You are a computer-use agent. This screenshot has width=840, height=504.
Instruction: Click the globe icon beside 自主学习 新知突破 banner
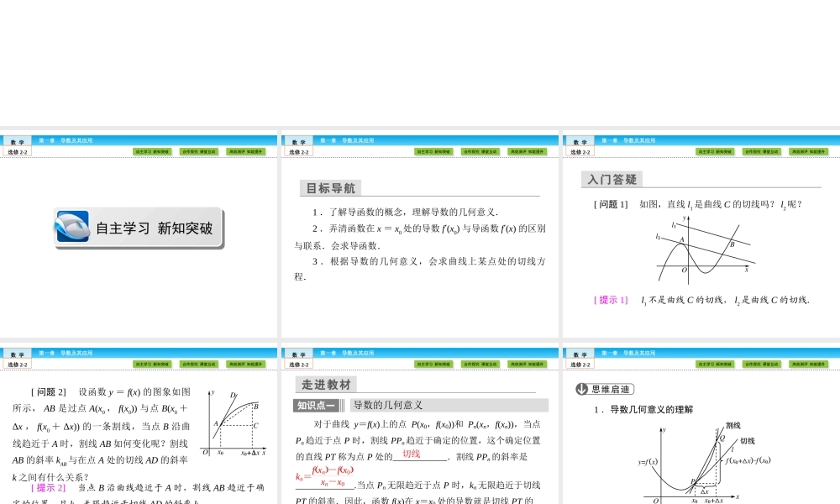click(72, 228)
